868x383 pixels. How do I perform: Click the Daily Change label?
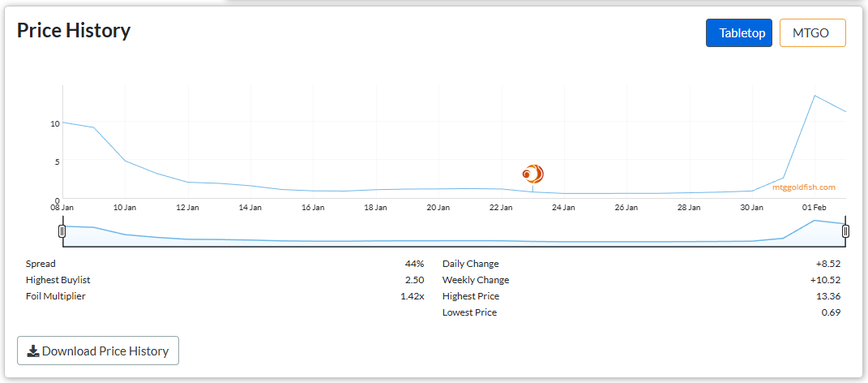click(x=471, y=264)
